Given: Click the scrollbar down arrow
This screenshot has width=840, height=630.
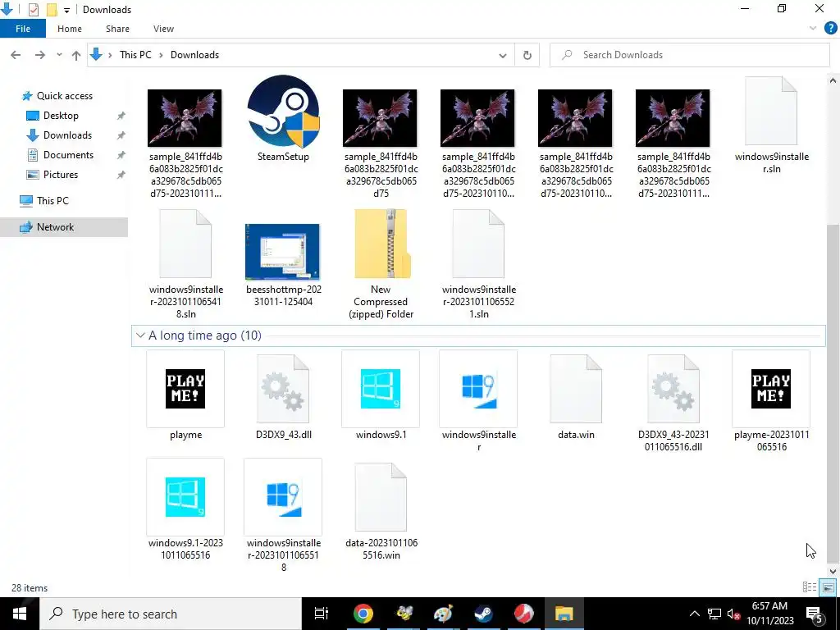Looking at the screenshot, I should click(x=833, y=572).
